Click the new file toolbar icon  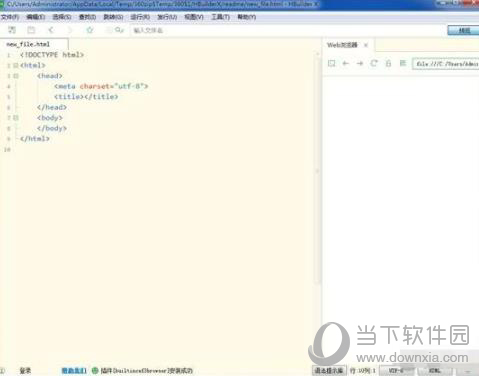click(x=12, y=30)
